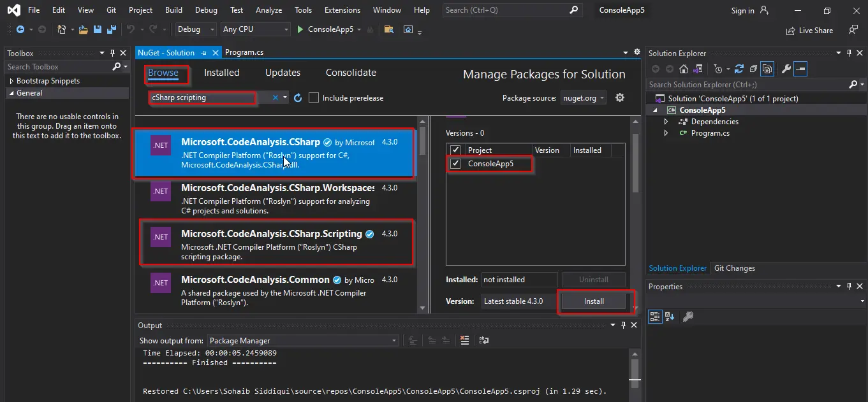Expand Bootstrap Snippets in Toolbox
Screen dimensions: 868x402
tap(11, 81)
